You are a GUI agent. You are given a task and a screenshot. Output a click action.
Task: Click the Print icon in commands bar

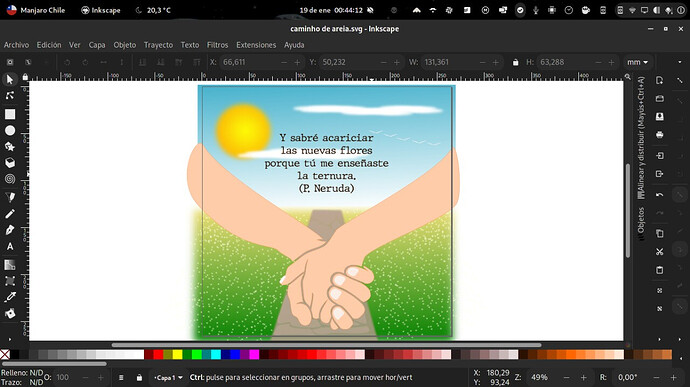click(x=659, y=135)
